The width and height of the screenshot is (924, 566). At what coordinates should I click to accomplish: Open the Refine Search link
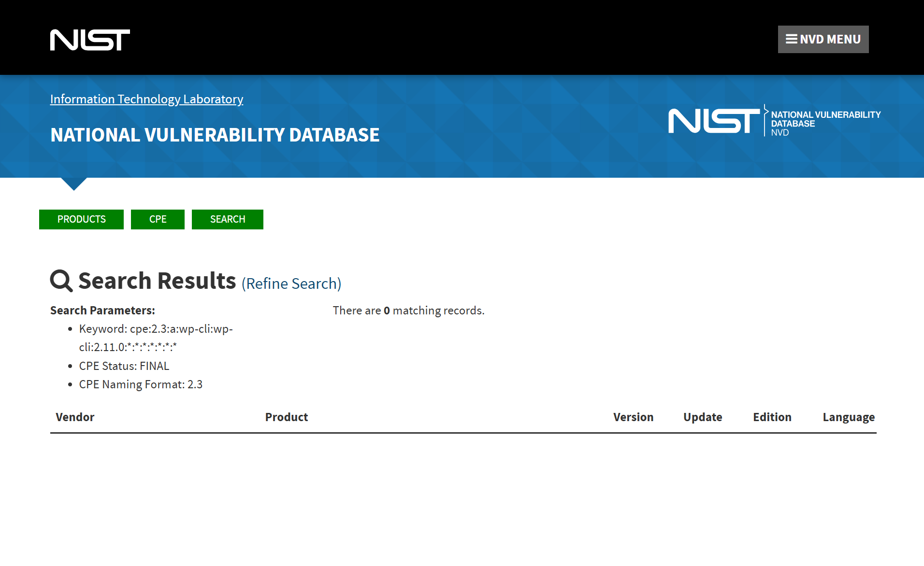coord(291,283)
